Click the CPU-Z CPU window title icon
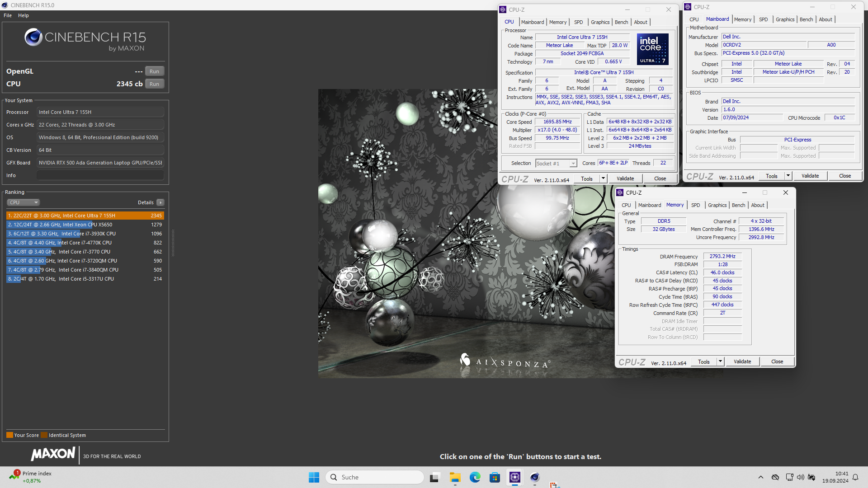 pos(503,9)
